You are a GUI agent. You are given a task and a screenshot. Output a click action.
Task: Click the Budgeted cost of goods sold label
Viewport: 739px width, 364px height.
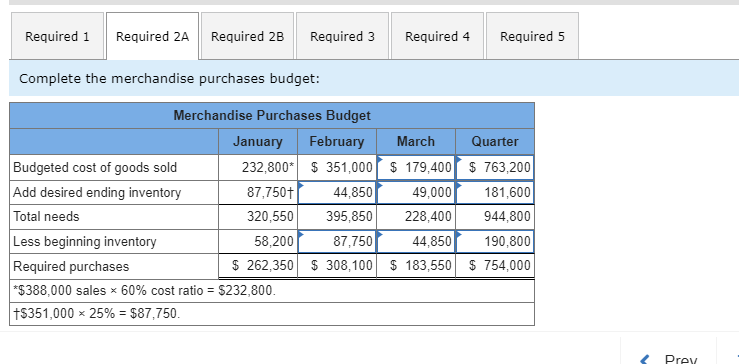click(95, 167)
